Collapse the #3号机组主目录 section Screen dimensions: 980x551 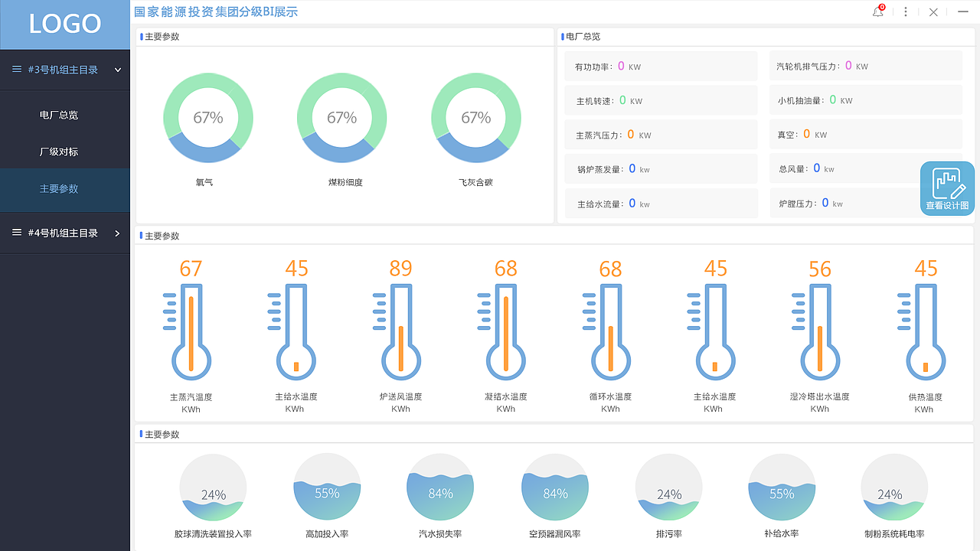click(x=117, y=70)
